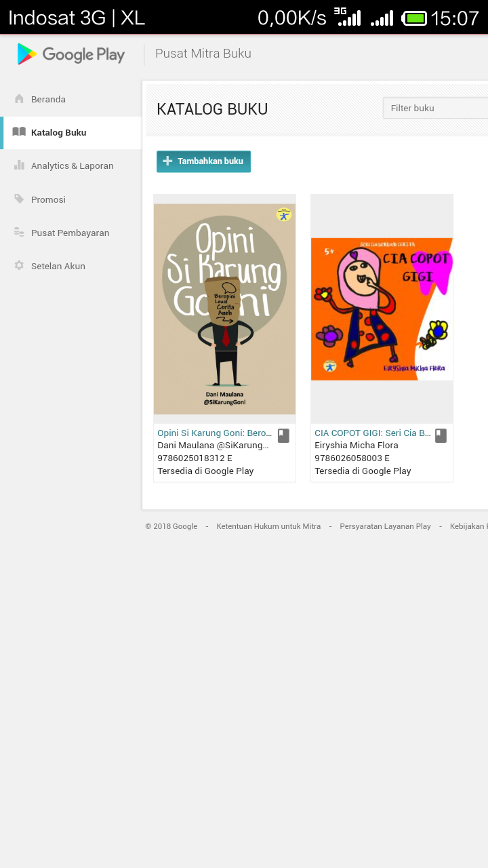The image size is (488, 868).
Task: Focus the Filter buku search field
Action: [x=436, y=108]
